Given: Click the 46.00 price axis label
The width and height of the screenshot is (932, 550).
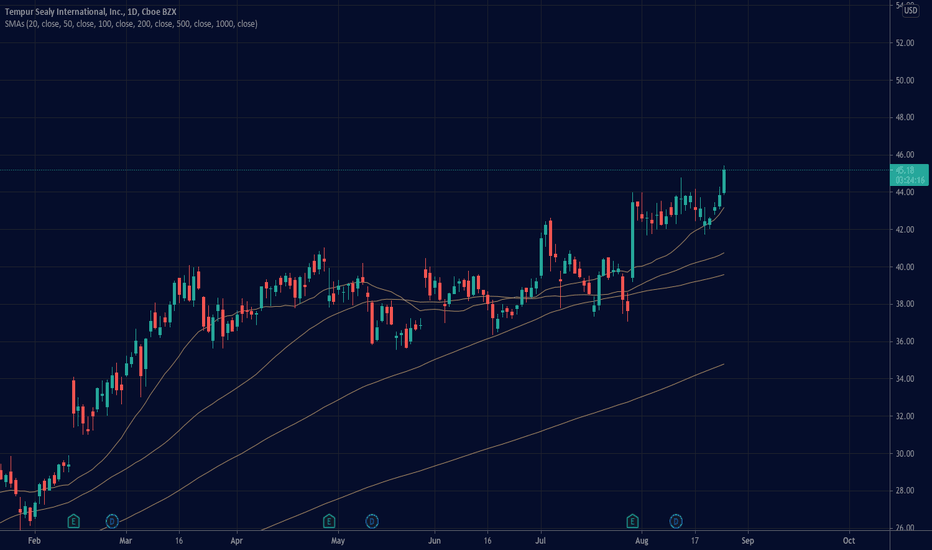Looking at the screenshot, I should (905, 155).
